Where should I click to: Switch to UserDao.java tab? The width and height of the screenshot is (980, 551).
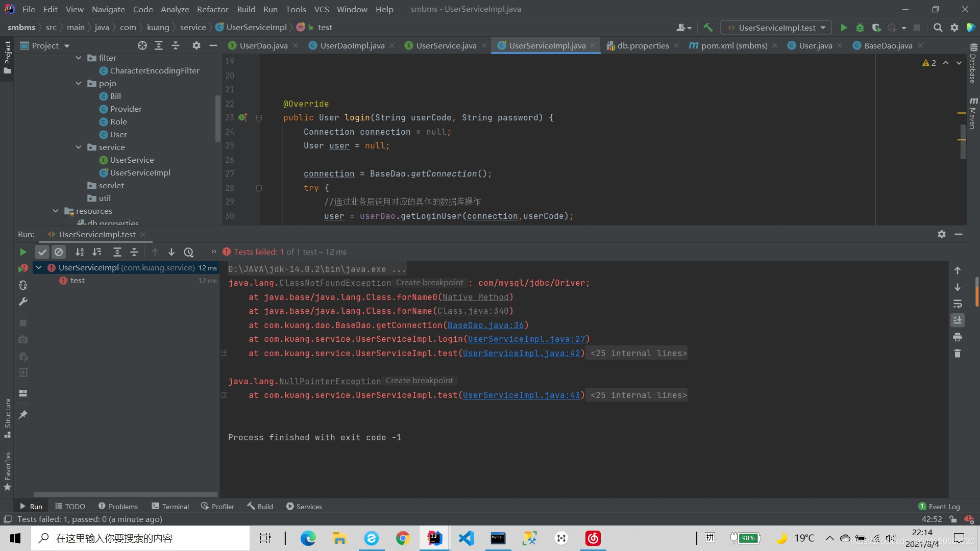point(263,46)
